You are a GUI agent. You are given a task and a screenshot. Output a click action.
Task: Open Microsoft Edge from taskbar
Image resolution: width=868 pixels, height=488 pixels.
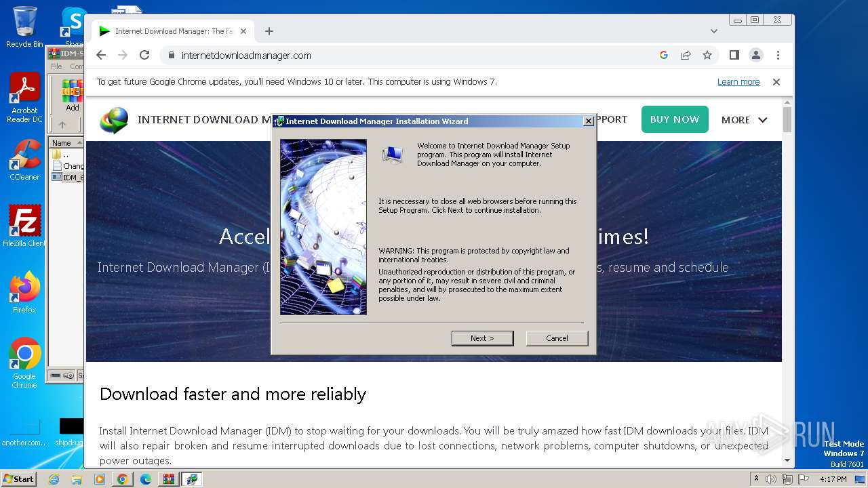point(146,479)
